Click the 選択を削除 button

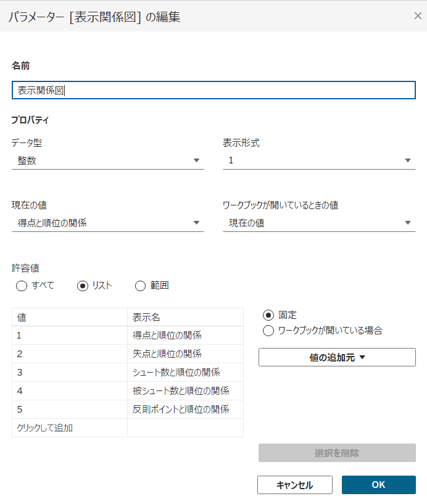point(336,453)
